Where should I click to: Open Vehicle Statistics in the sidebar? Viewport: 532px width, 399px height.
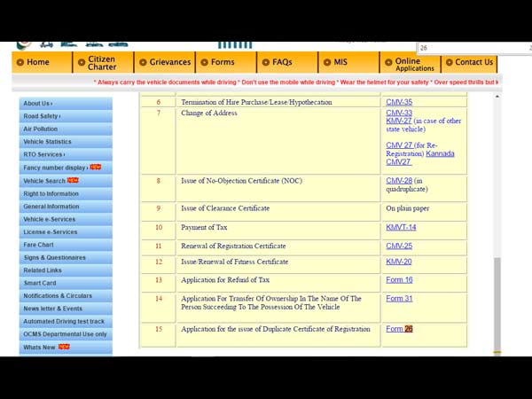[x=48, y=142]
